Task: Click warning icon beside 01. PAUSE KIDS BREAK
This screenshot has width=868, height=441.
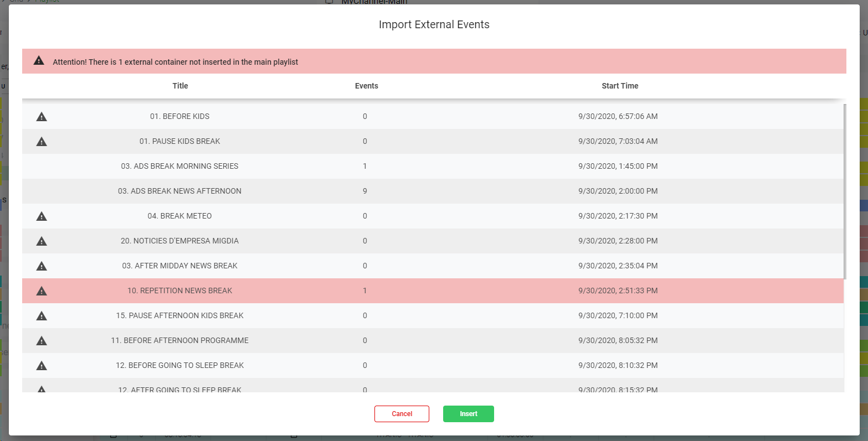Action: pos(42,142)
